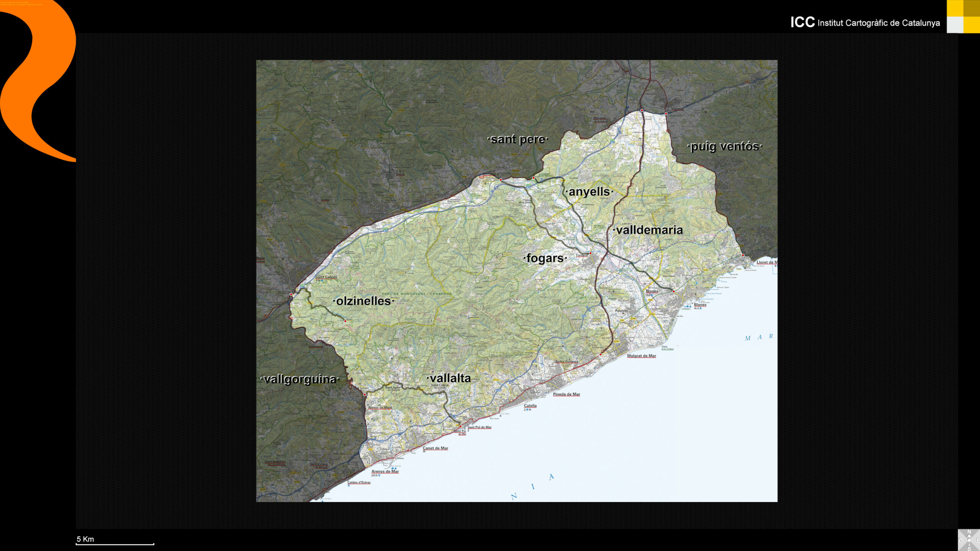Select the 'vallalta' route label
Viewport: 980px width, 551px height.
coord(449,378)
